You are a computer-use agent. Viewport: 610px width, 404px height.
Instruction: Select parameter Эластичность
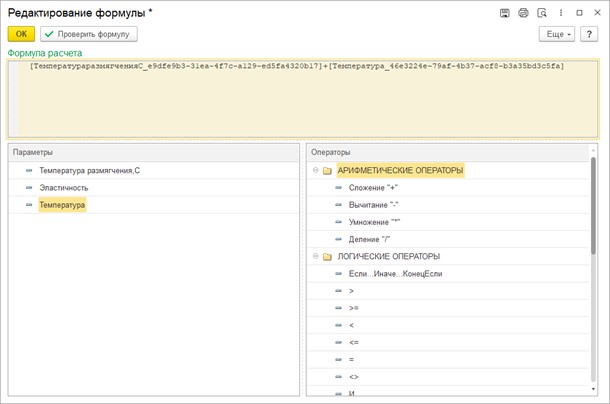click(64, 188)
